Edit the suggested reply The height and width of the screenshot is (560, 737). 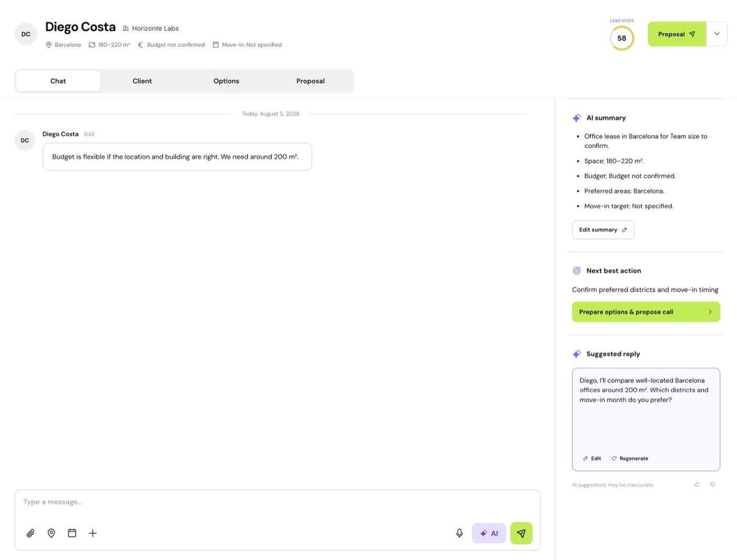592,458
